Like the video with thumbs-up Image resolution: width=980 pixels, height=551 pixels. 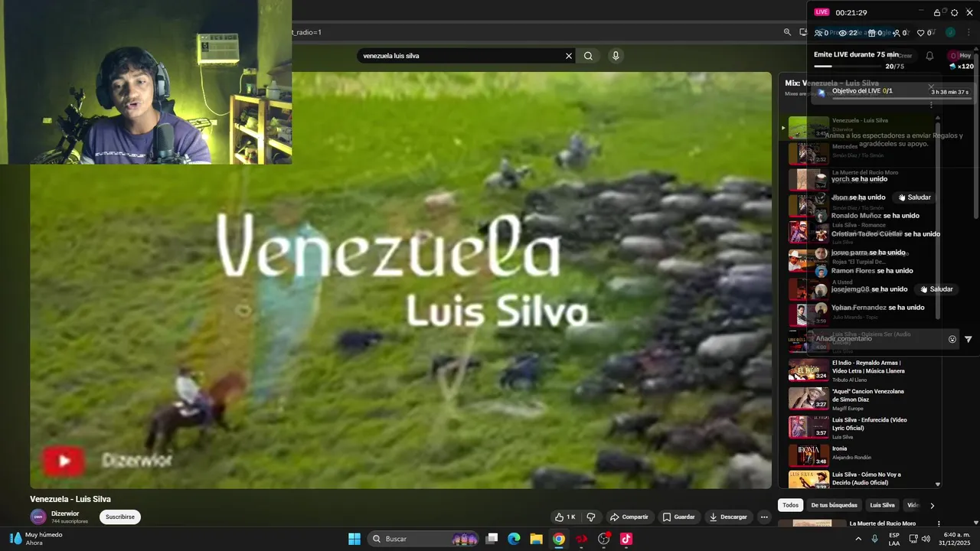point(565,517)
